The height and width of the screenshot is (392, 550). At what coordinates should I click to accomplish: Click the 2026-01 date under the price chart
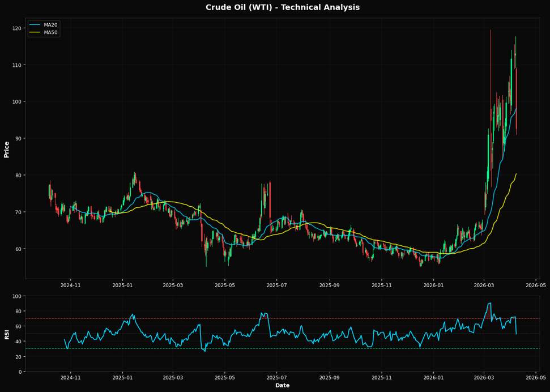(433, 285)
